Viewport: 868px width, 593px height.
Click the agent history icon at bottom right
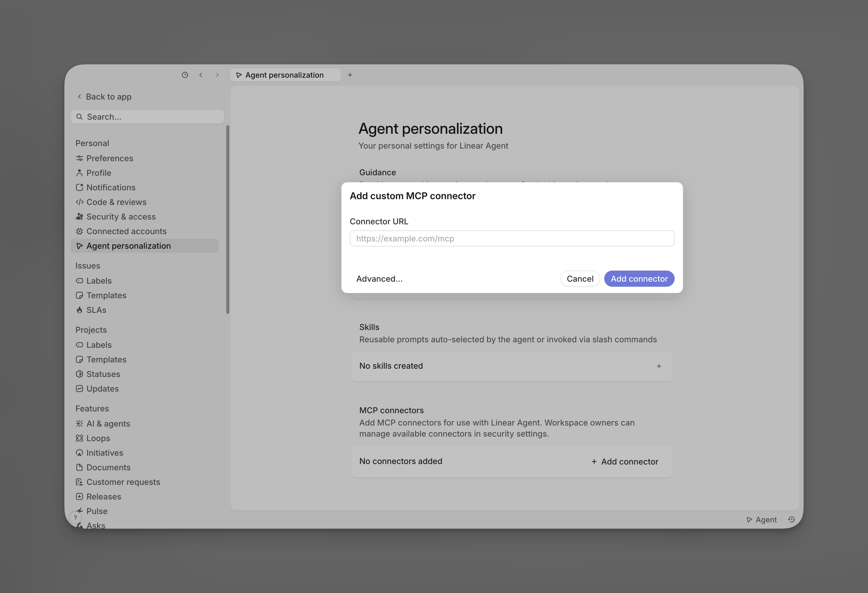791,519
